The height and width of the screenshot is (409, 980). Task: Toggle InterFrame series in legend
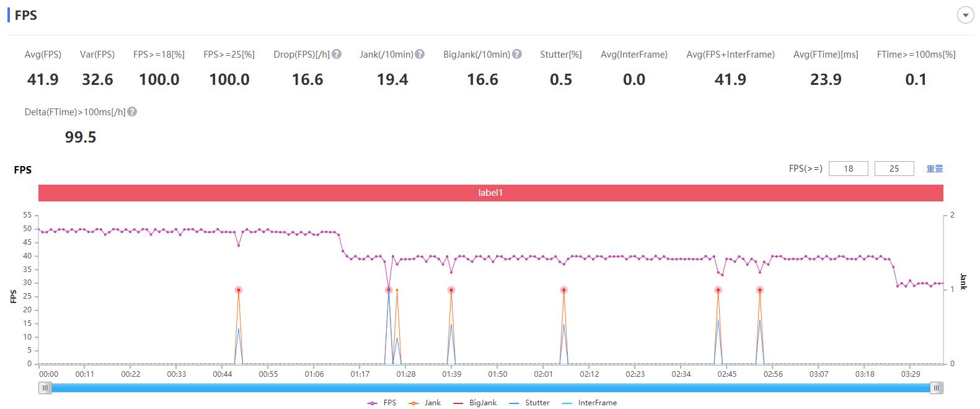click(589, 403)
